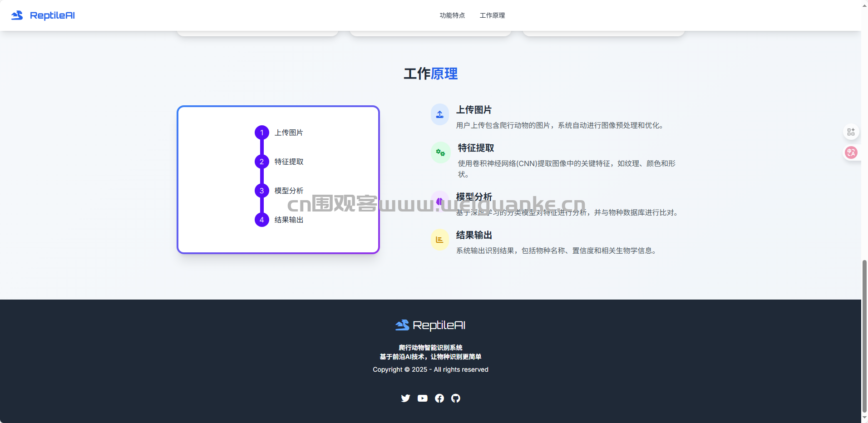Click the footer ReptileAI logo
This screenshot has height=423, width=868.
[430, 325]
